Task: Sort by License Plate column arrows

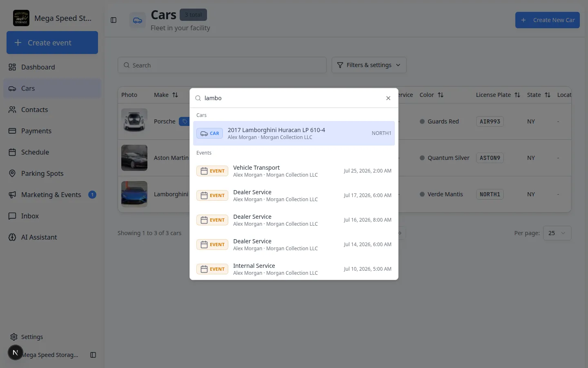Action: pyautogui.click(x=517, y=95)
